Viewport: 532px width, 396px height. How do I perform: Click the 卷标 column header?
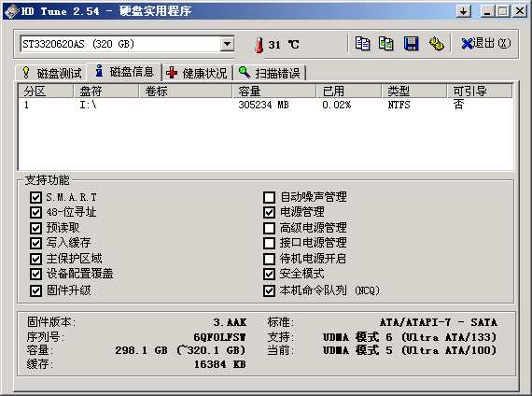186,91
